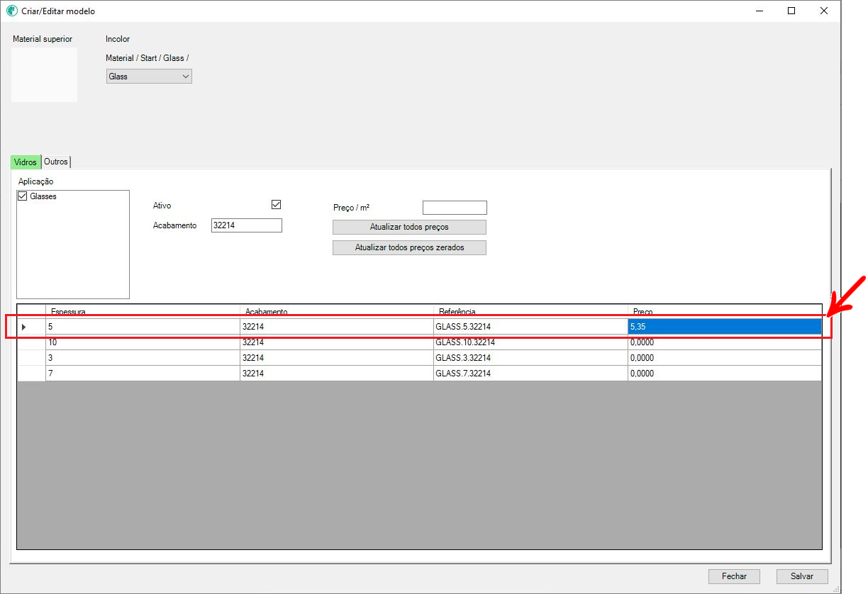Image resolution: width=868 pixels, height=594 pixels.
Task: Select the Vidros tab
Action: click(26, 162)
